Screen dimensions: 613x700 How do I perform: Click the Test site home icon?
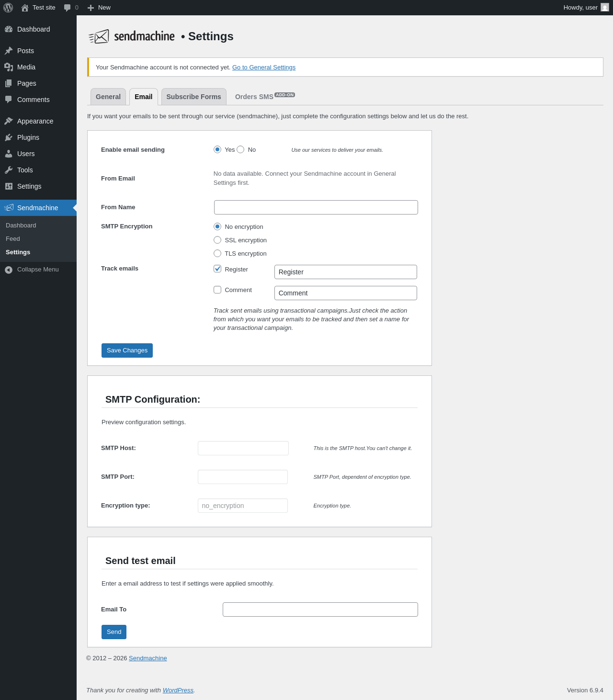click(25, 8)
